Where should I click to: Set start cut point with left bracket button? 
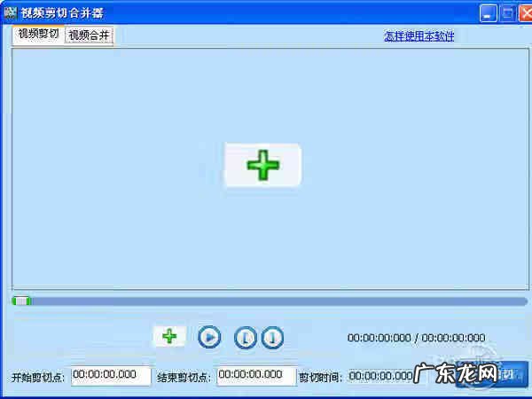tap(246, 338)
